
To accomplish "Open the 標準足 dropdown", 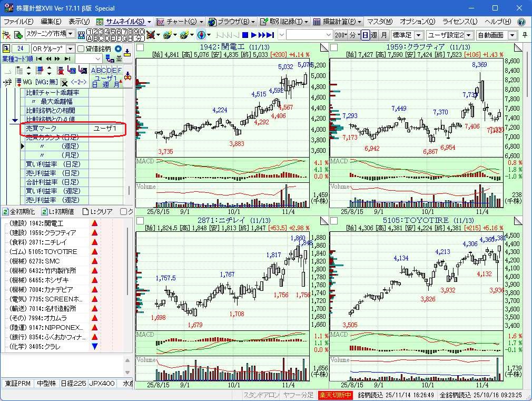I will pos(419,35).
